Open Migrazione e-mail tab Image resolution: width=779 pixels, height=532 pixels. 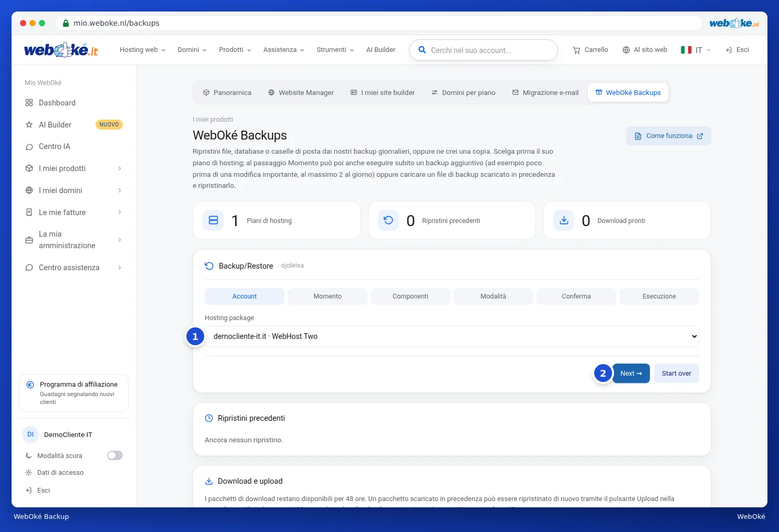[x=545, y=92]
